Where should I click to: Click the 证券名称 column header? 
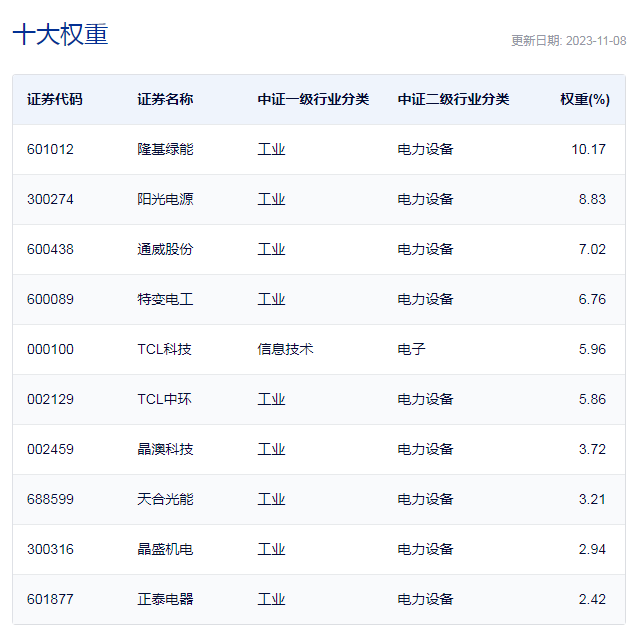click(165, 99)
